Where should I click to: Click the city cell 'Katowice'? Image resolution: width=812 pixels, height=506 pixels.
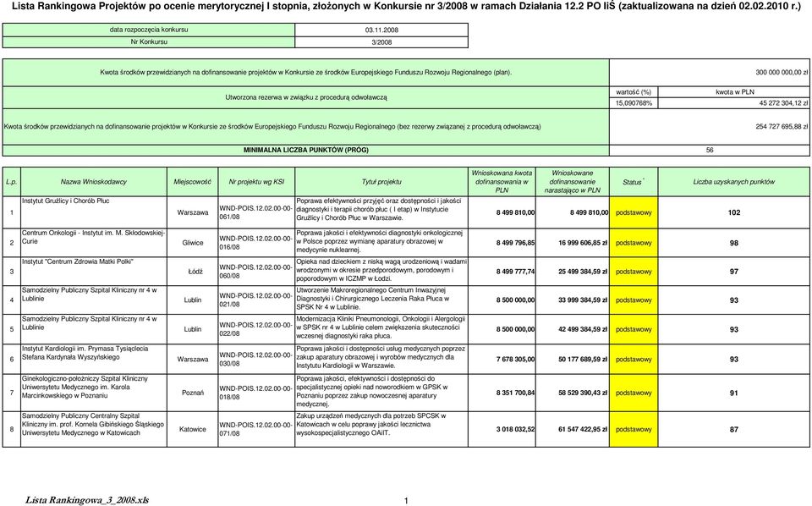[x=192, y=429]
